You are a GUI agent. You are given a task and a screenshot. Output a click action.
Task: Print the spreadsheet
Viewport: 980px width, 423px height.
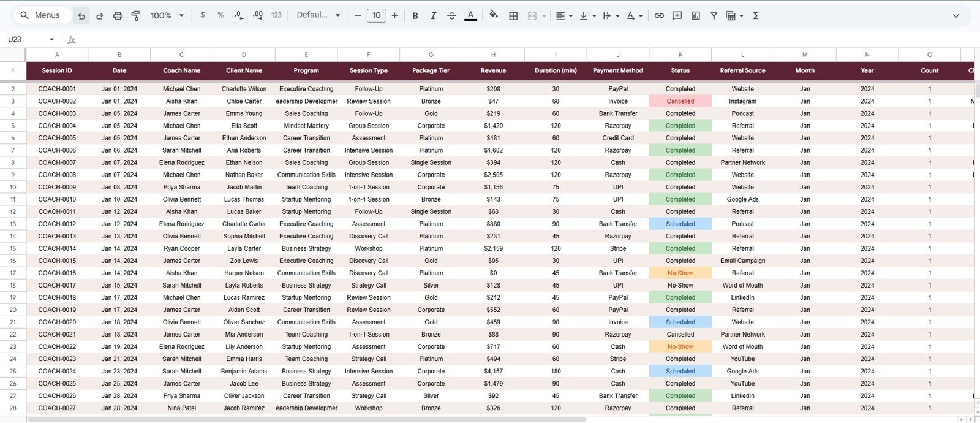pyautogui.click(x=118, y=15)
